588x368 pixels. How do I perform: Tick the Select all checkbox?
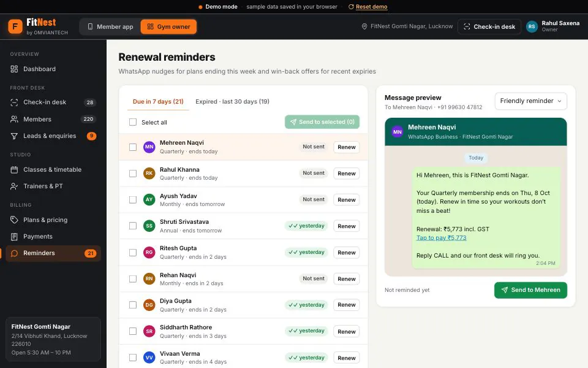[x=133, y=122]
